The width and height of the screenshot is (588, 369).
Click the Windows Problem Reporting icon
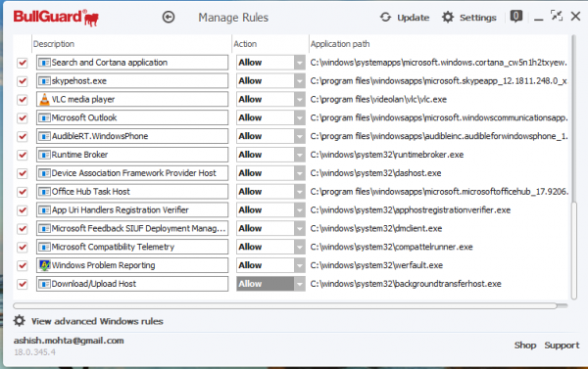45,265
